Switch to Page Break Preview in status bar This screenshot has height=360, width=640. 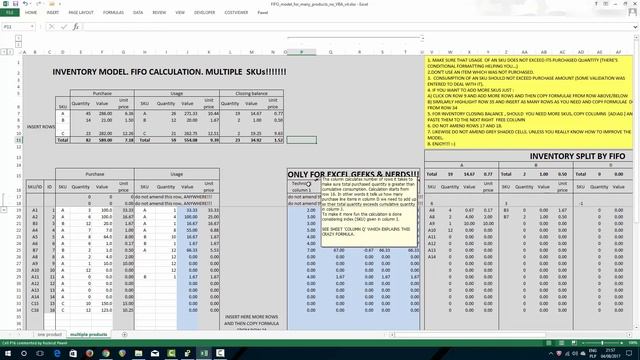tap(574, 343)
